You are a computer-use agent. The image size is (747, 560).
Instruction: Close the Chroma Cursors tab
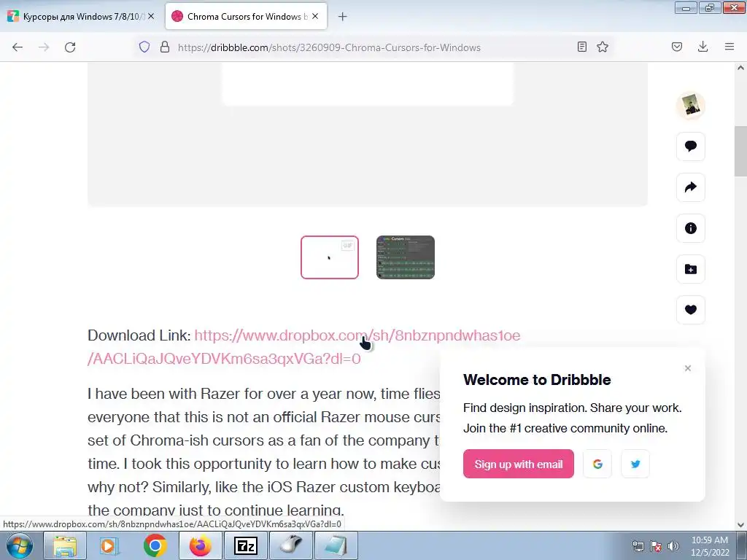(315, 16)
